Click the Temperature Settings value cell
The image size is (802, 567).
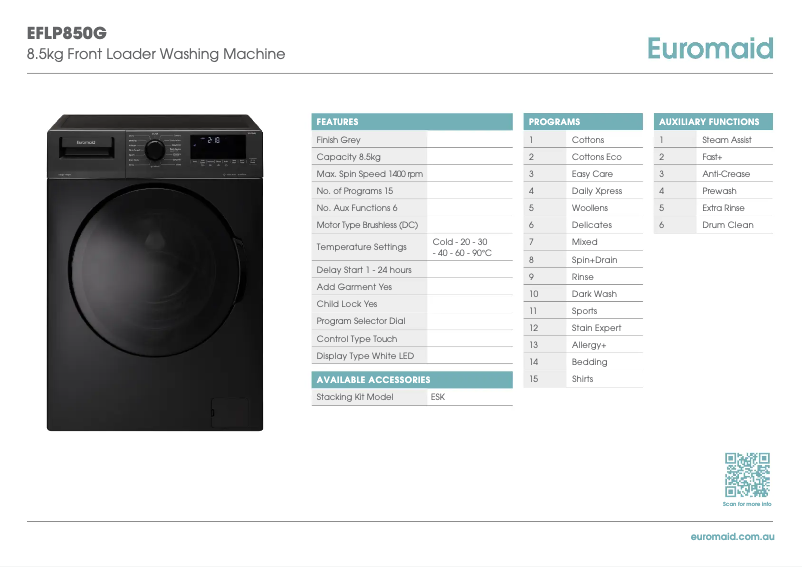[x=469, y=247]
